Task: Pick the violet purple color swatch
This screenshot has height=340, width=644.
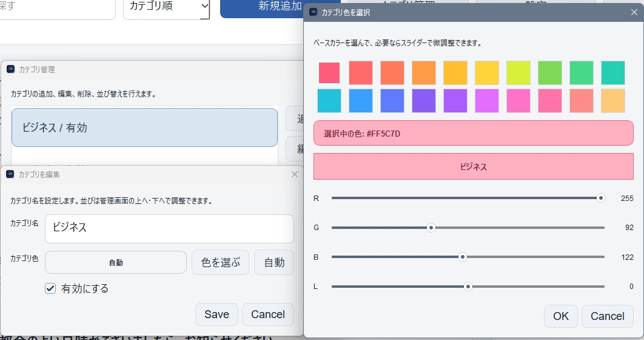Action: [424, 101]
